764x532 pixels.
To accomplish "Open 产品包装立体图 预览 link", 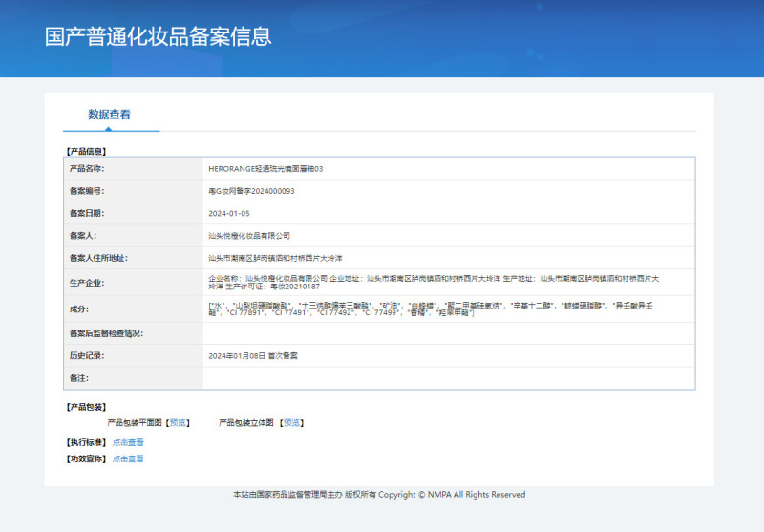I will click(x=292, y=423).
